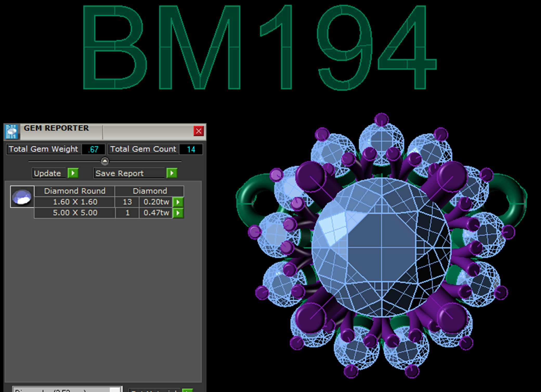Select the diamond gem thumbnail icon
This screenshot has height=392, width=541.
click(x=22, y=197)
